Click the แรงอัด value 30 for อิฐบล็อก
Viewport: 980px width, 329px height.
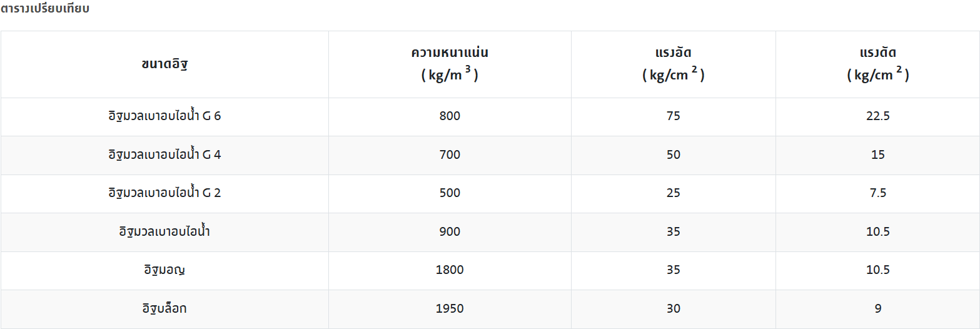[673, 308]
